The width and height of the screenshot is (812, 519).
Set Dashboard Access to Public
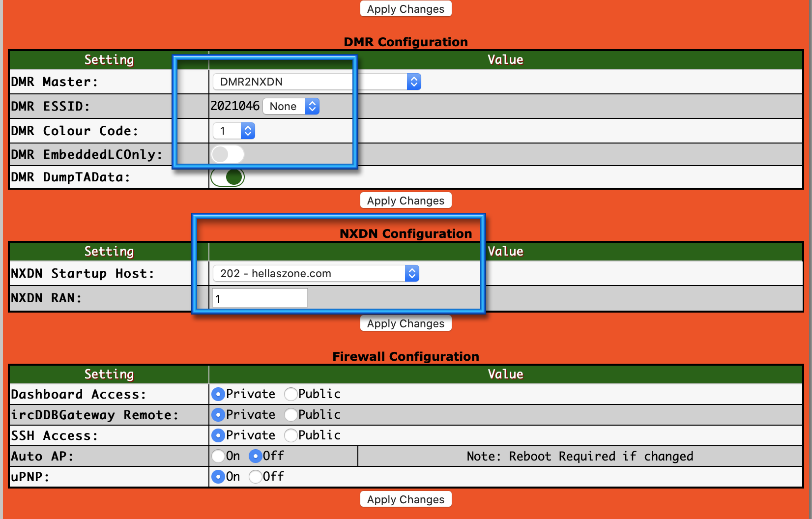point(291,394)
